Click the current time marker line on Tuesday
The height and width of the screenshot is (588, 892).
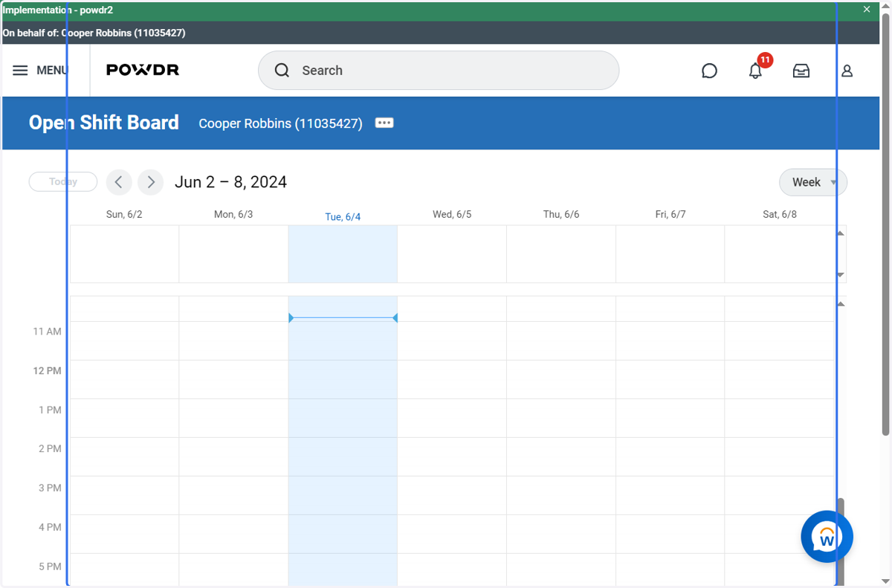(x=343, y=318)
